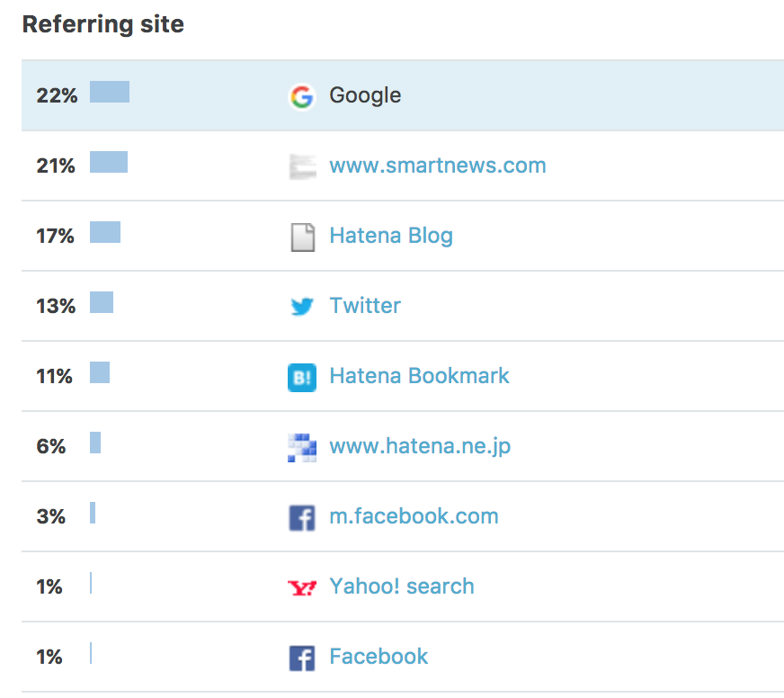Click the smartnews.com row's percentage bar
This screenshot has width=784, height=698.
109,162
